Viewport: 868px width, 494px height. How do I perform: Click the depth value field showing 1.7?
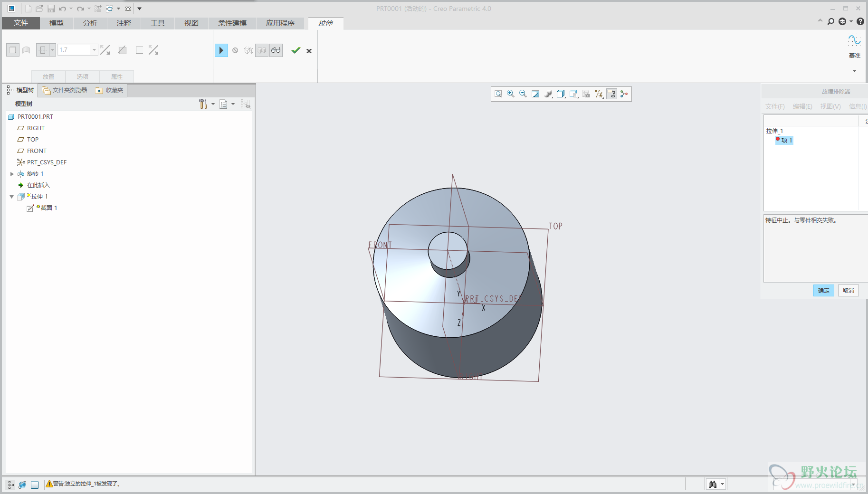click(74, 50)
